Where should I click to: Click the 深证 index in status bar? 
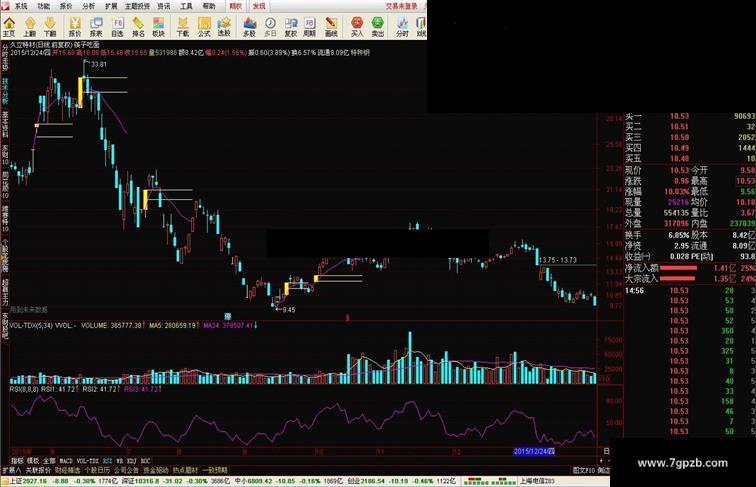pyautogui.click(x=176, y=481)
